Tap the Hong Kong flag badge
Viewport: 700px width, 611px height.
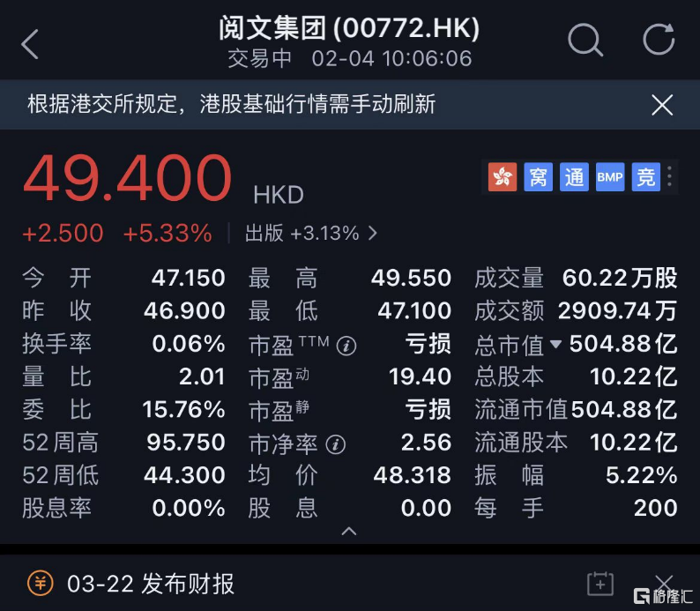(503, 177)
